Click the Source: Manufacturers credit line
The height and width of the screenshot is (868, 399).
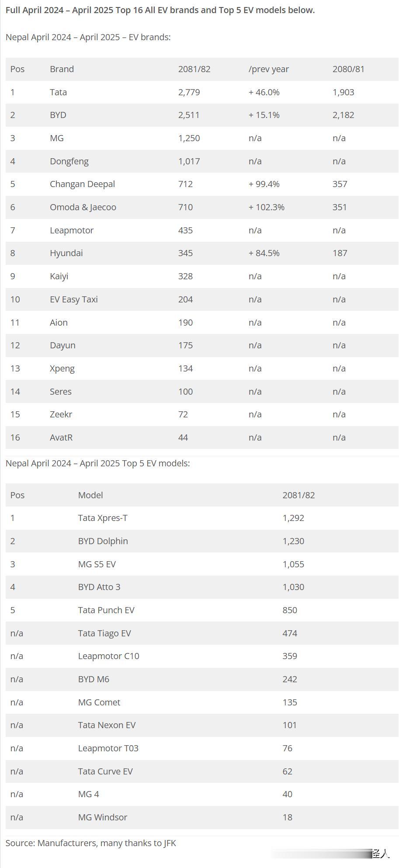coord(91,843)
